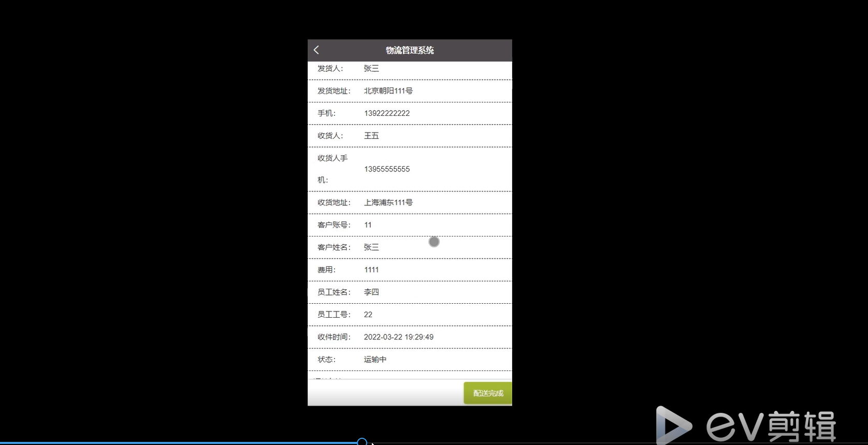Click the 手机 label
The height and width of the screenshot is (445, 868).
tap(327, 113)
